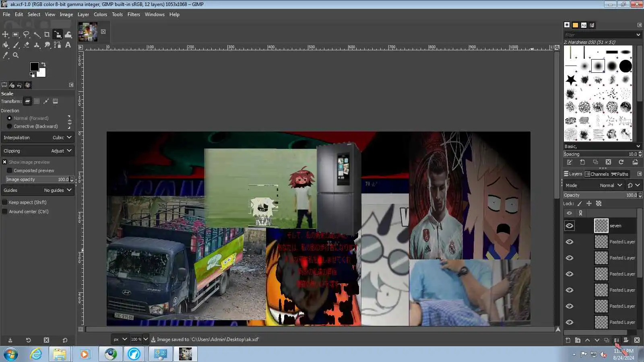Refresh the brushes list
This screenshot has height=362, width=644.
click(x=621, y=162)
